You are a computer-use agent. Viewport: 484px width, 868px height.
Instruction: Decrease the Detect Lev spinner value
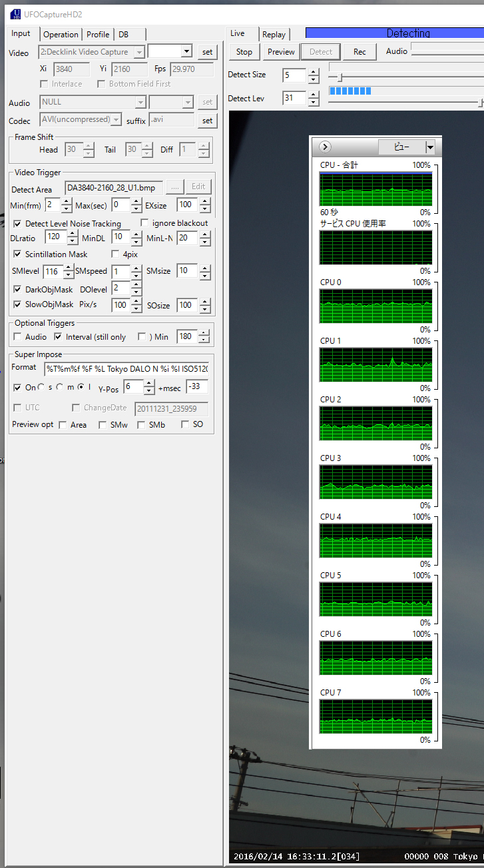[314, 102]
